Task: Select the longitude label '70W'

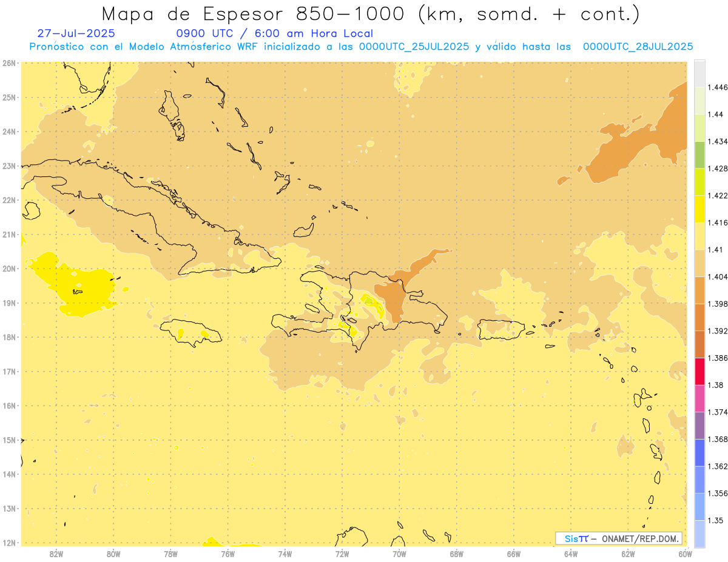Action: click(399, 554)
